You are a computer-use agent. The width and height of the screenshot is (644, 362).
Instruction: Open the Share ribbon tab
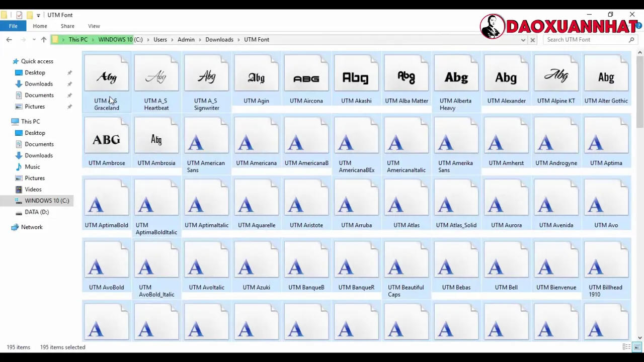(x=67, y=26)
